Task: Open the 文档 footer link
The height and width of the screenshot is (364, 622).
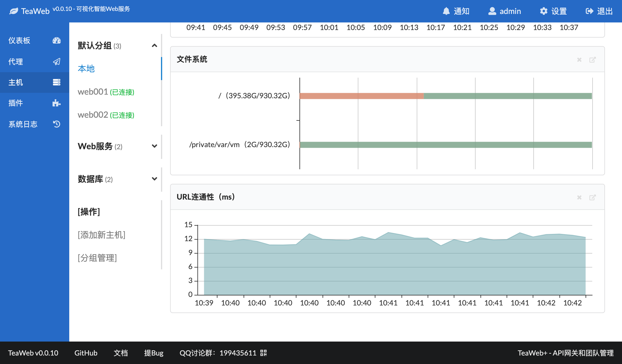Action: (121, 353)
